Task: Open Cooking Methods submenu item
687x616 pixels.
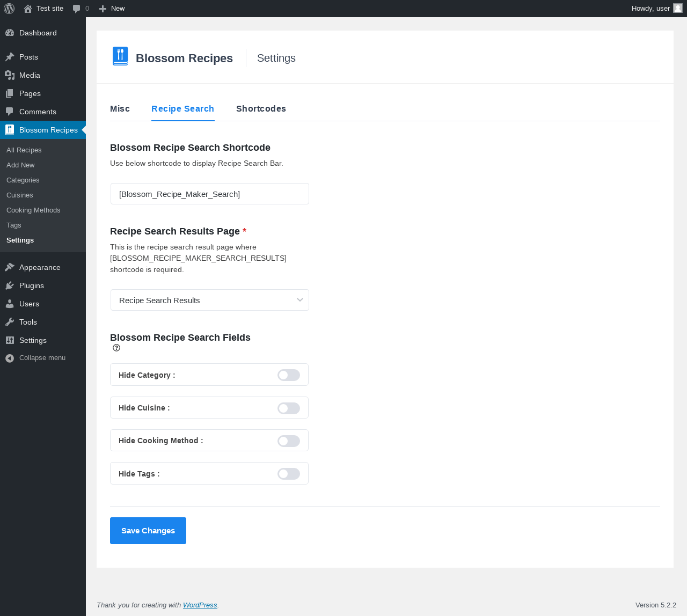Action: click(x=33, y=210)
